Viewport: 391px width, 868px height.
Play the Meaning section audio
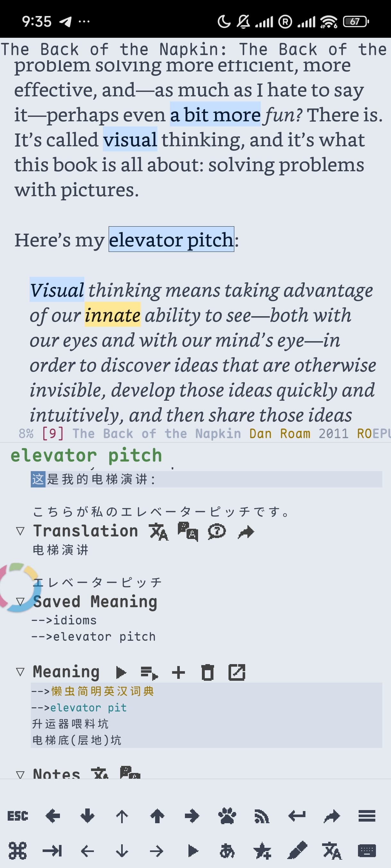click(121, 672)
